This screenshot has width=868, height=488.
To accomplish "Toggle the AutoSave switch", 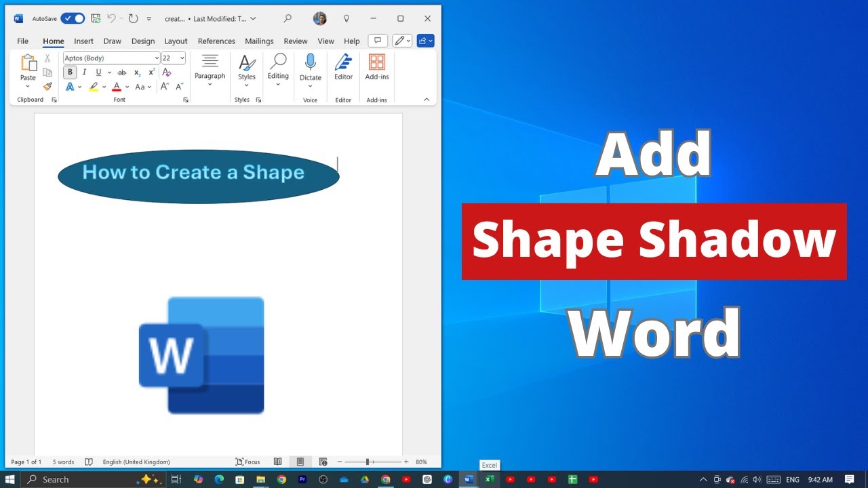I will click(73, 18).
